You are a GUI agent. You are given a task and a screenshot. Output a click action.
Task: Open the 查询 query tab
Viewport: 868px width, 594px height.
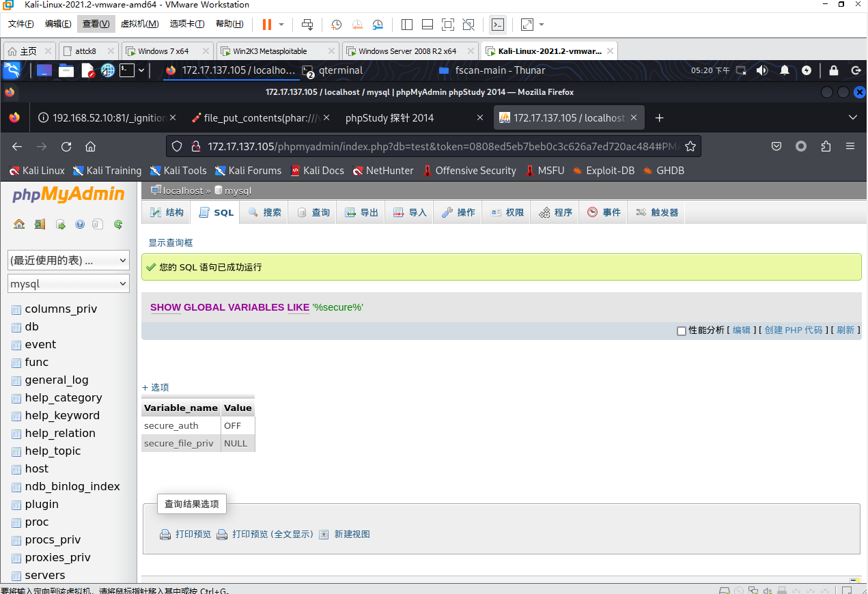pos(313,212)
